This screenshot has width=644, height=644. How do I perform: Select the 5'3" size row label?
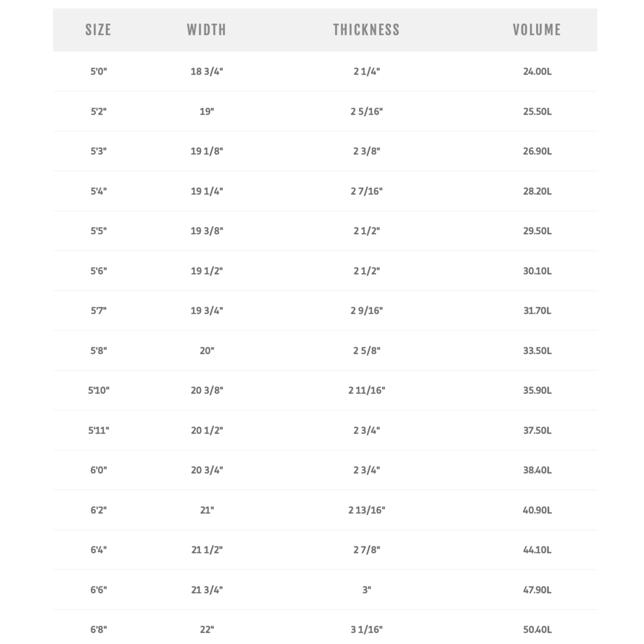tap(98, 151)
